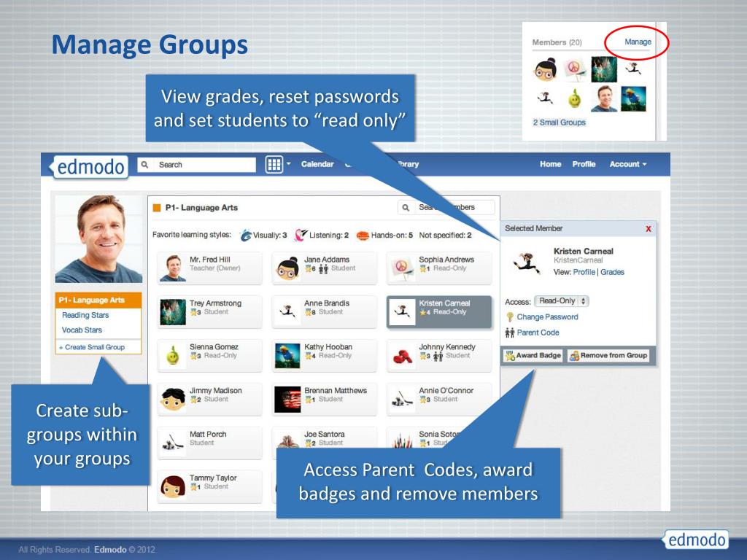
Task: Click the Hands-on learning style icon
Action: click(x=363, y=236)
